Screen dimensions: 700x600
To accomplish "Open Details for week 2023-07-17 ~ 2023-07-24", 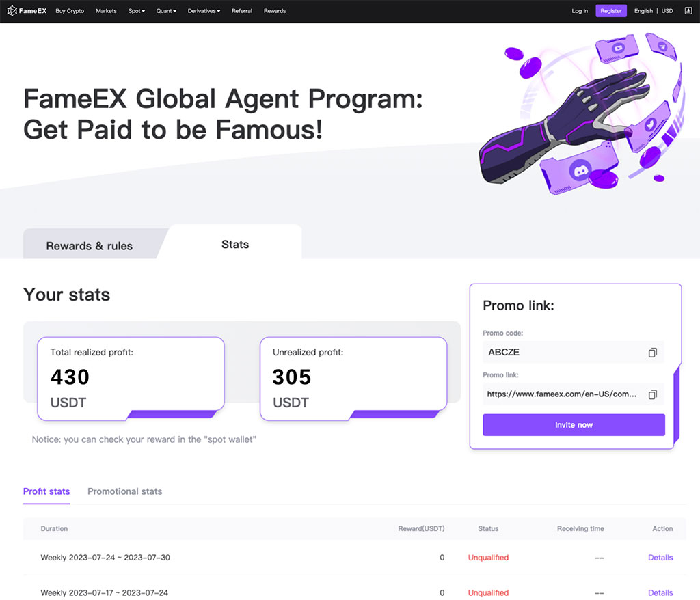I will [660, 593].
